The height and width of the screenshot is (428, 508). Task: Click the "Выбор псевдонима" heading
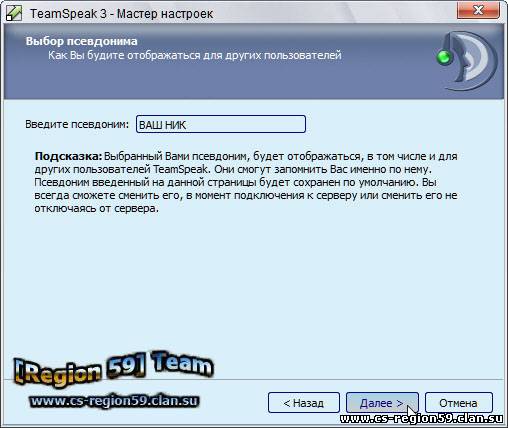coord(82,41)
